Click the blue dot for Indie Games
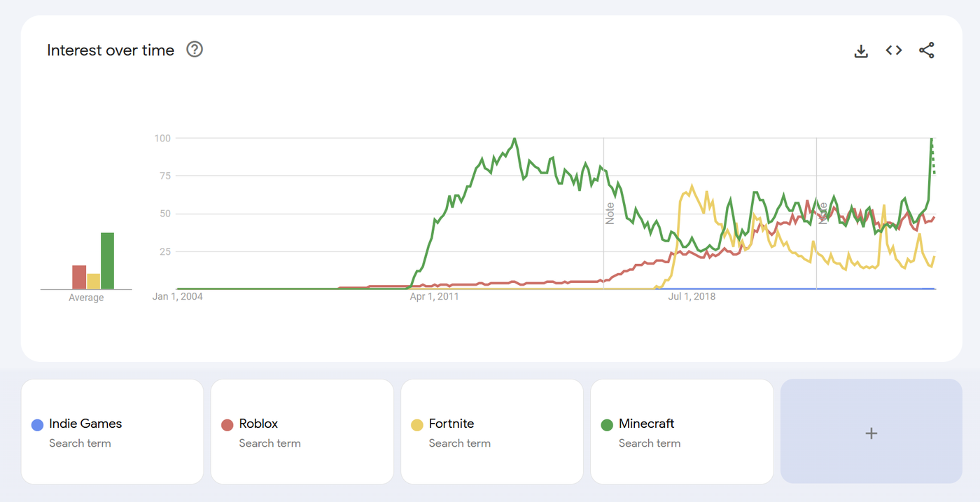The height and width of the screenshot is (502, 980). pos(38,424)
